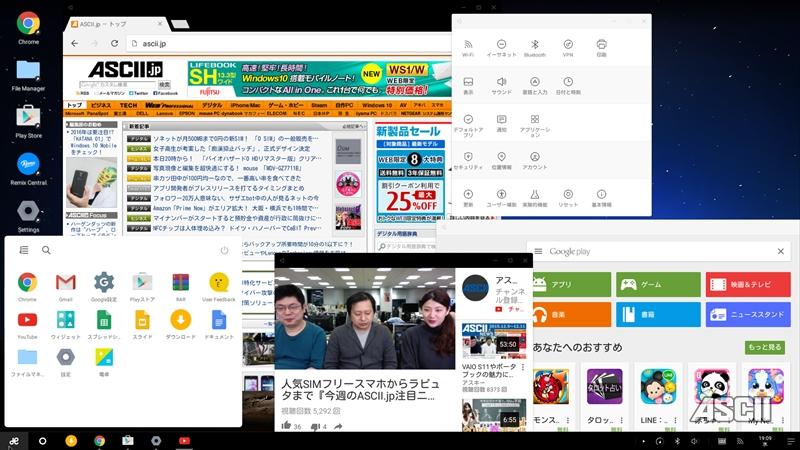Launch RAR from the app launcher
This screenshot has width=800, height=450.
pos(181,287)
